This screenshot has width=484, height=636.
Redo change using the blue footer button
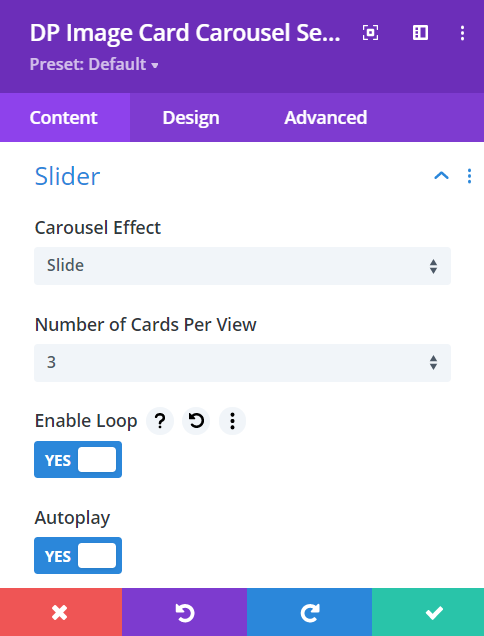310,612
